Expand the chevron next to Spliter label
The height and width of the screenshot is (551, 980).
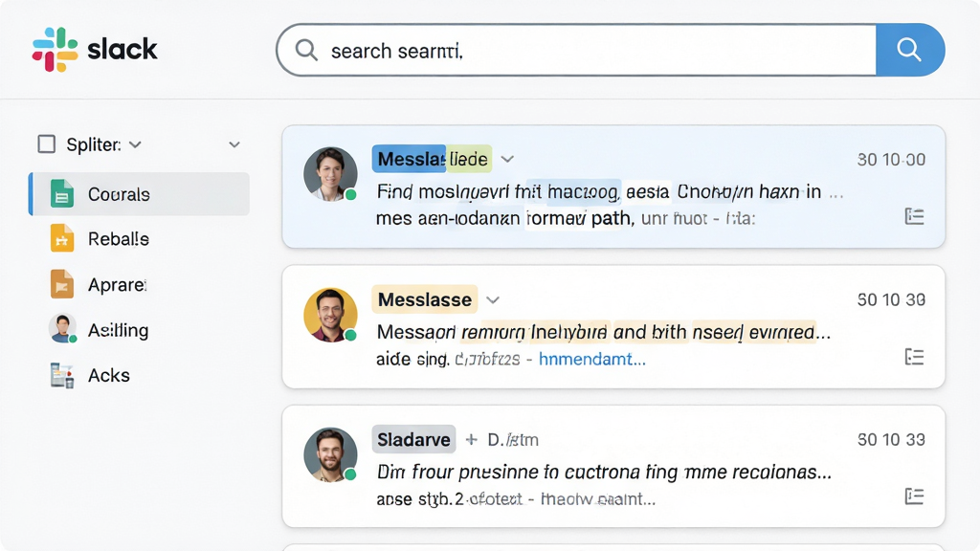(135, 145)
